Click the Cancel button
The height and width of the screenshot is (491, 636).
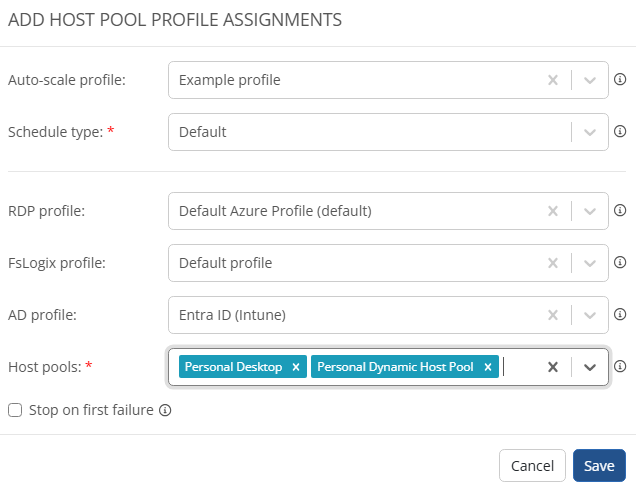pyautogui.click(x=532, y=466)
